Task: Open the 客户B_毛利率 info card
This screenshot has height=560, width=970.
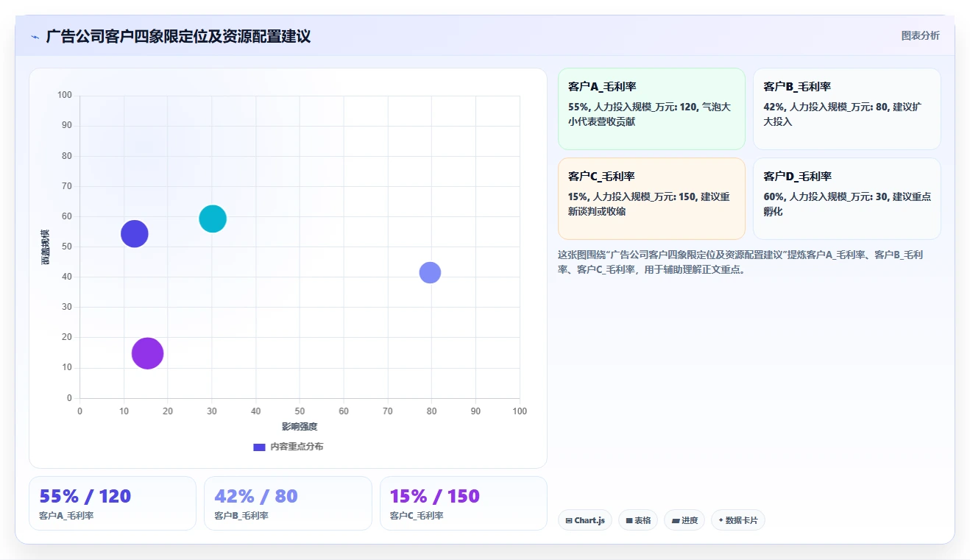Action: (x=846, y=109)
